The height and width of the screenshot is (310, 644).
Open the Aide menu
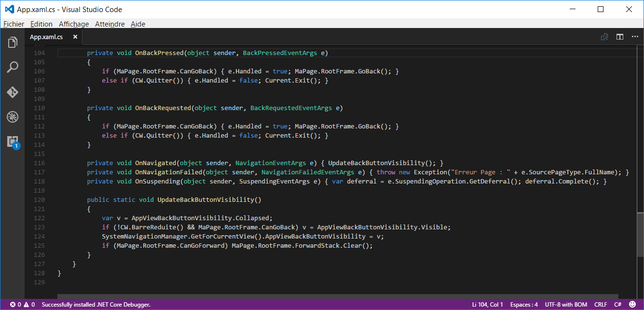(138, 24)
